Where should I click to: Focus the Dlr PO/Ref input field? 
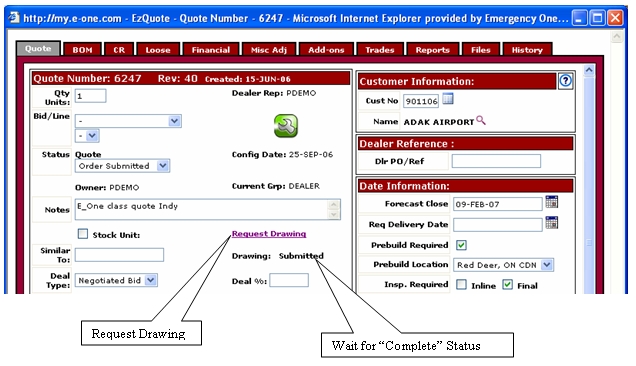pyautogui.click(x=496, y=161)
